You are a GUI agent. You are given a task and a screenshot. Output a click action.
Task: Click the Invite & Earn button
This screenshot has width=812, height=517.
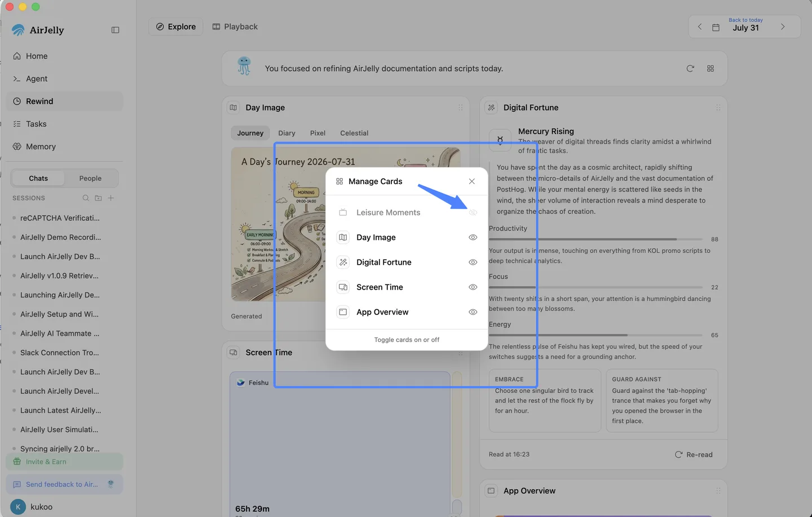click(64, 462)
